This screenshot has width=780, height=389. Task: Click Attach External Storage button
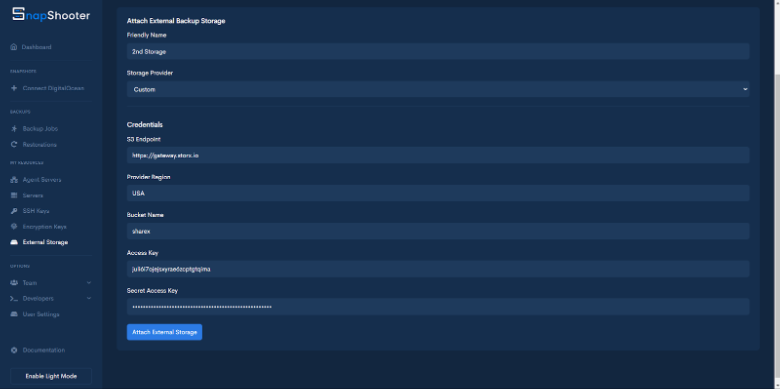(x=164, y=332)
